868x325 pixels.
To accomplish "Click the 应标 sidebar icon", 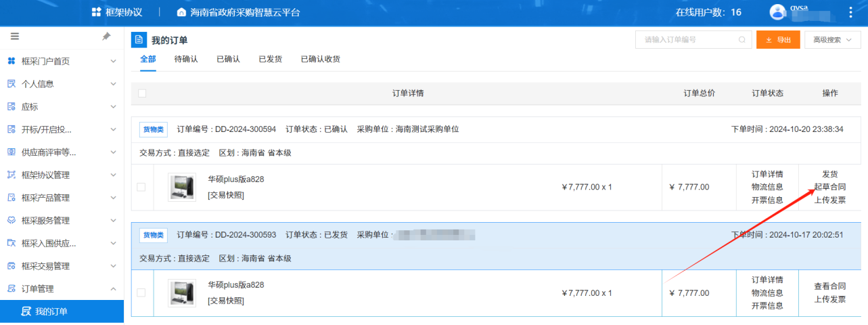I will [x=11, y=107].
